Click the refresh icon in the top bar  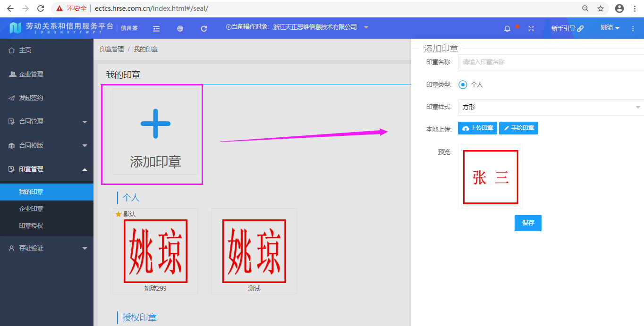[203, 28]
